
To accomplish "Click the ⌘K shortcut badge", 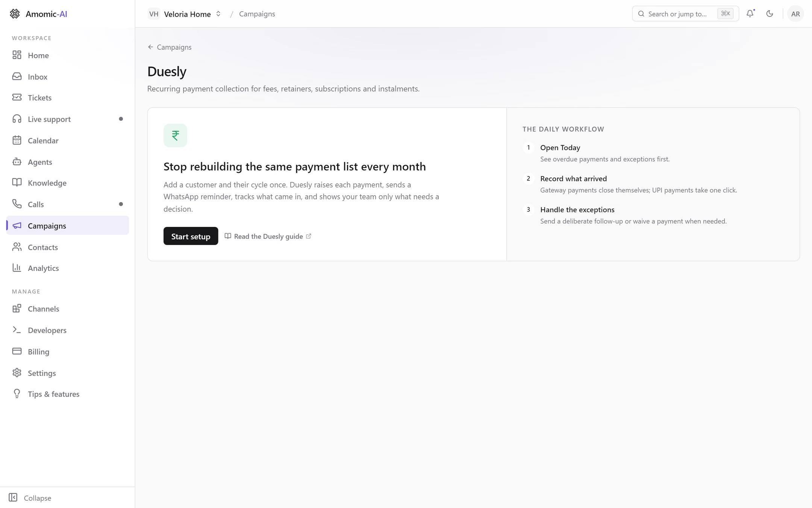I will (x=725, y=14).
